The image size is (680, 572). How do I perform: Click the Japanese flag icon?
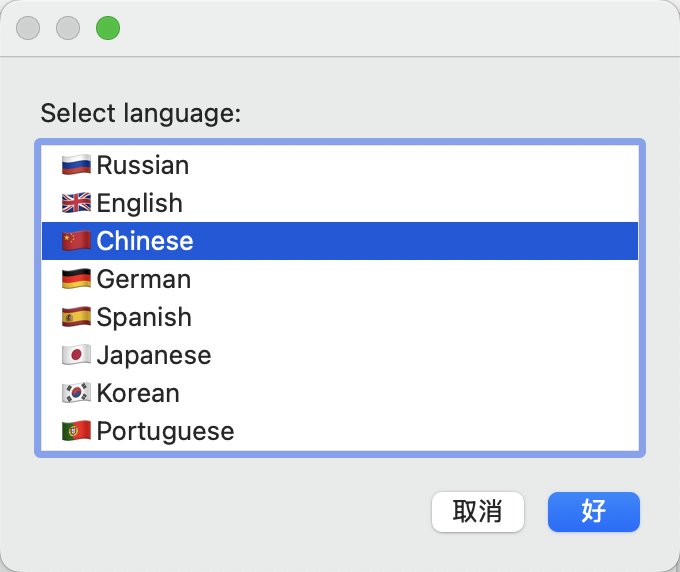[76, 355]
